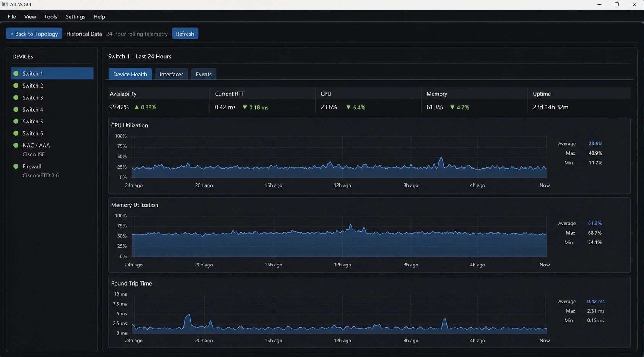Click the green status dot beside Switch 4
644x357 pixels.
click(16, 110)
